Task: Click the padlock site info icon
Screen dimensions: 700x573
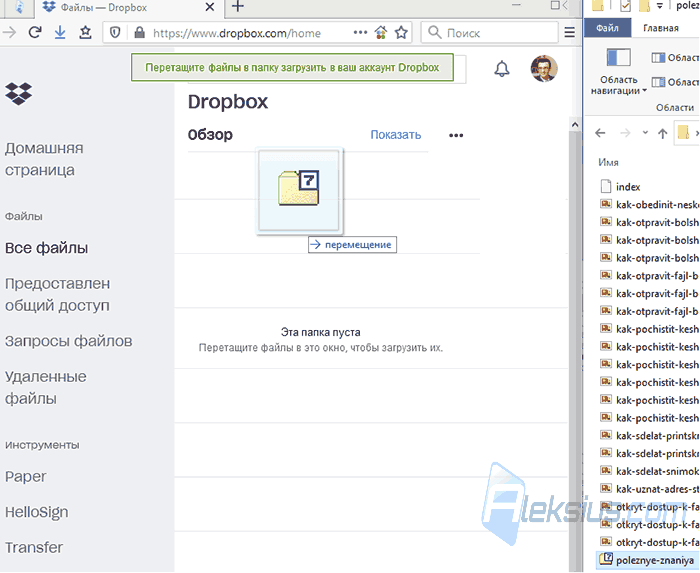Action: pyautogui.click(x=139, y=33)
